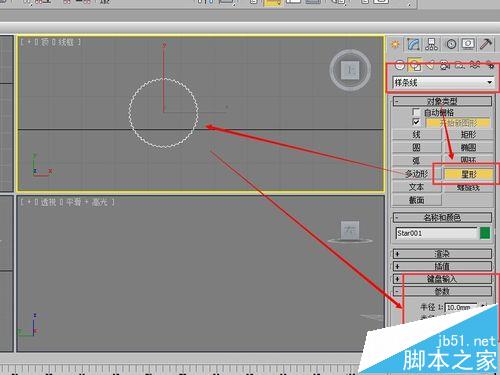Choose the 多边形 (NGon) shape button
The image size is (500, 375).
(x=417, y=174)
